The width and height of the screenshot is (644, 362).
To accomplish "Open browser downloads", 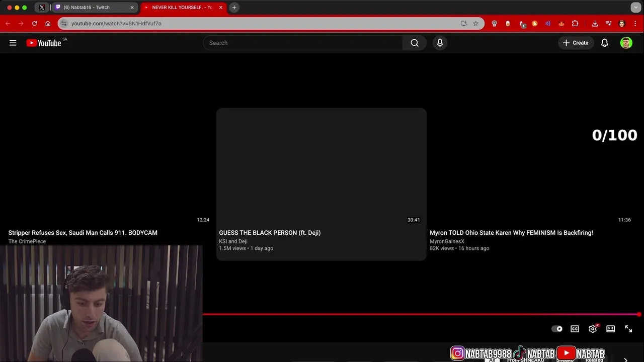I will pos(595,24).
